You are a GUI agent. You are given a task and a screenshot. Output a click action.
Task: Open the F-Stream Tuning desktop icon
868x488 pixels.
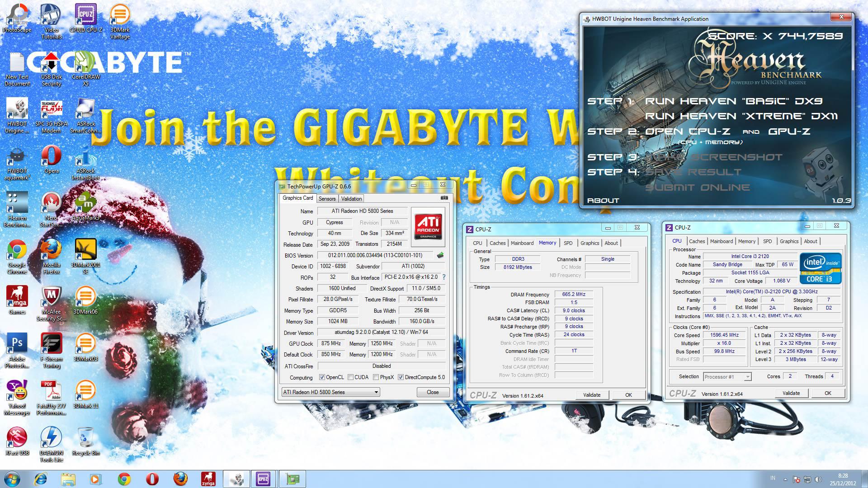(x=52, y=351)
